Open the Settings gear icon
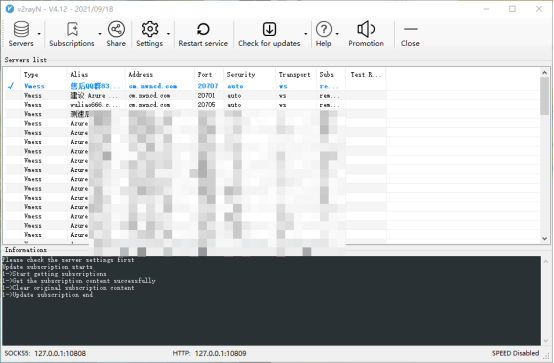 click(150, 29)
